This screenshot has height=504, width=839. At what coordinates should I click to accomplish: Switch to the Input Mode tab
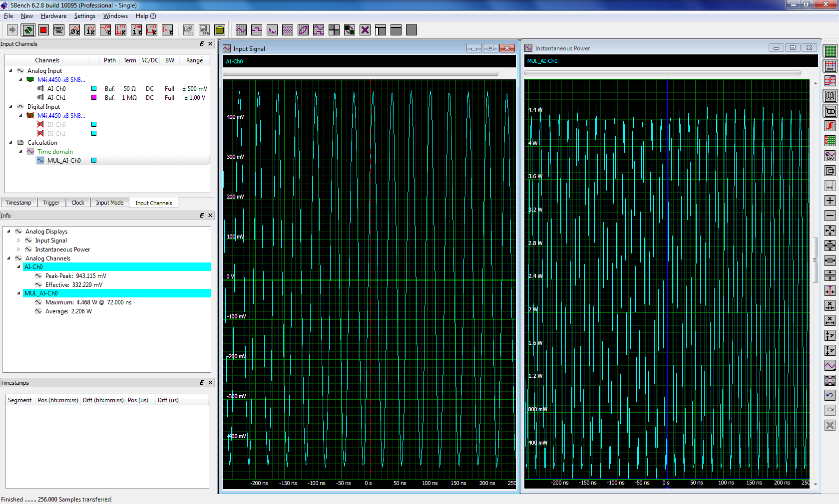(110, 203)
